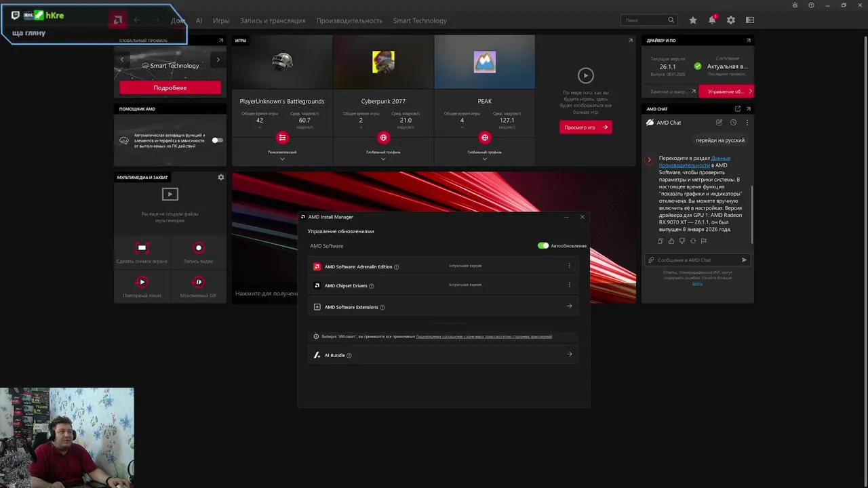Open AMD Chat history clock icon
Viewport: 868px width, 488px height.
733,123
